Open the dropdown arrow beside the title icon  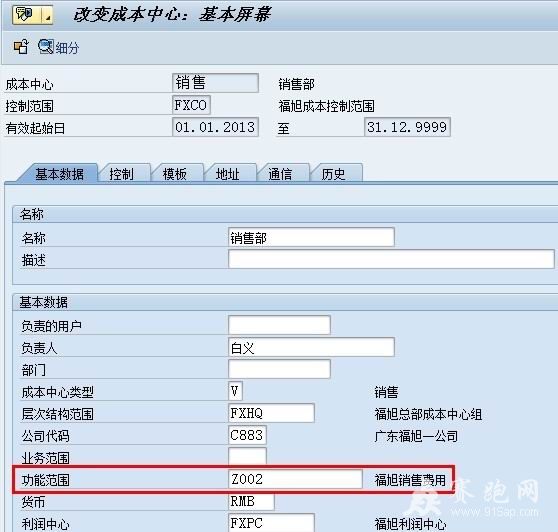(x=47, y=15)
